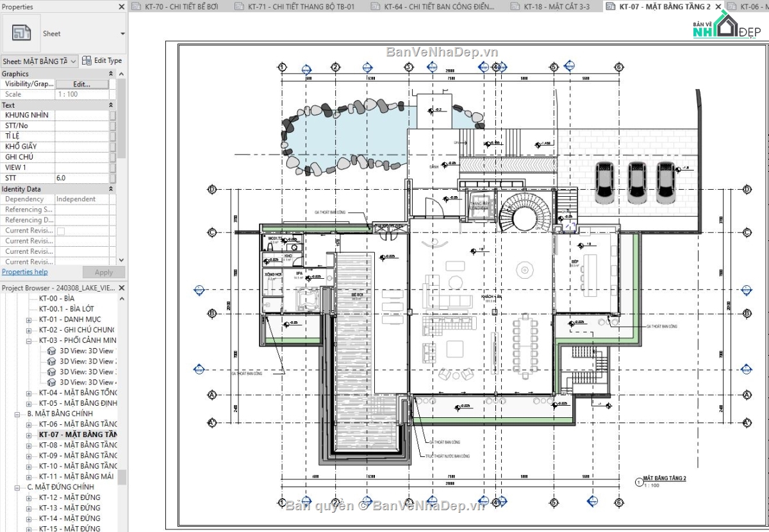
Task: Click the STT value field 6.0
Action: 81,178
